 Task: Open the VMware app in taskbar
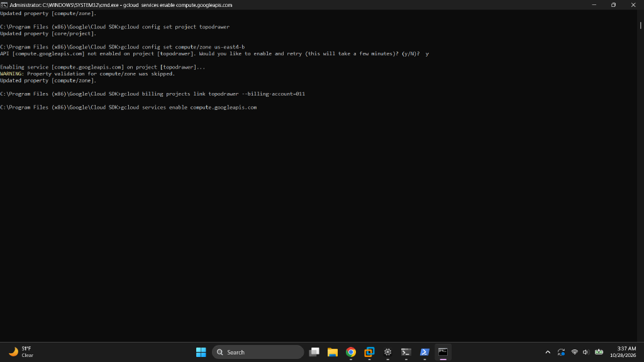(369, 352)
